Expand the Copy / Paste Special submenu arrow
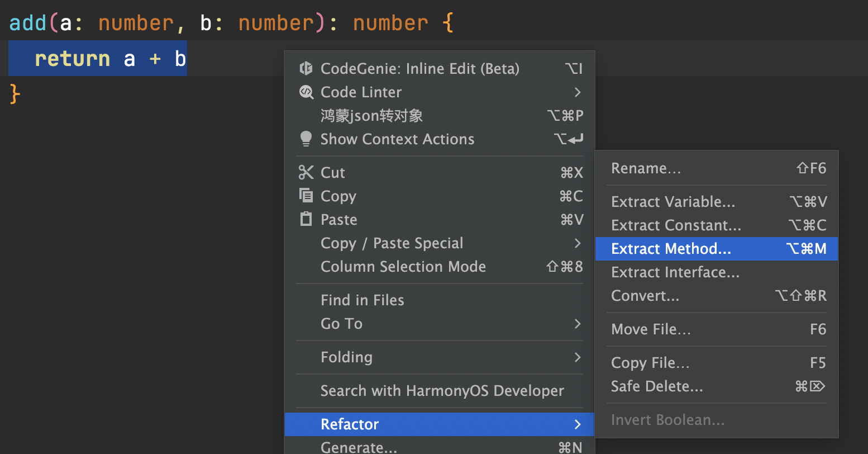Viewport: 868px width, 454px height. tap(578, 243)
